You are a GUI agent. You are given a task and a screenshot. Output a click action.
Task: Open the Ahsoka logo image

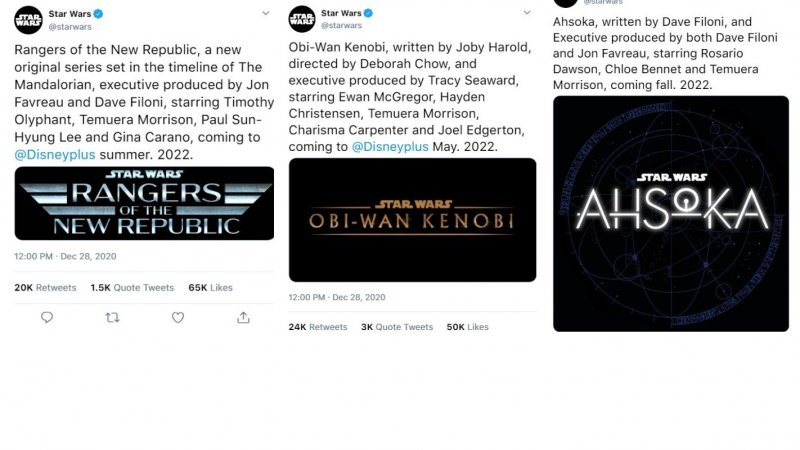[x=671, y=214]
